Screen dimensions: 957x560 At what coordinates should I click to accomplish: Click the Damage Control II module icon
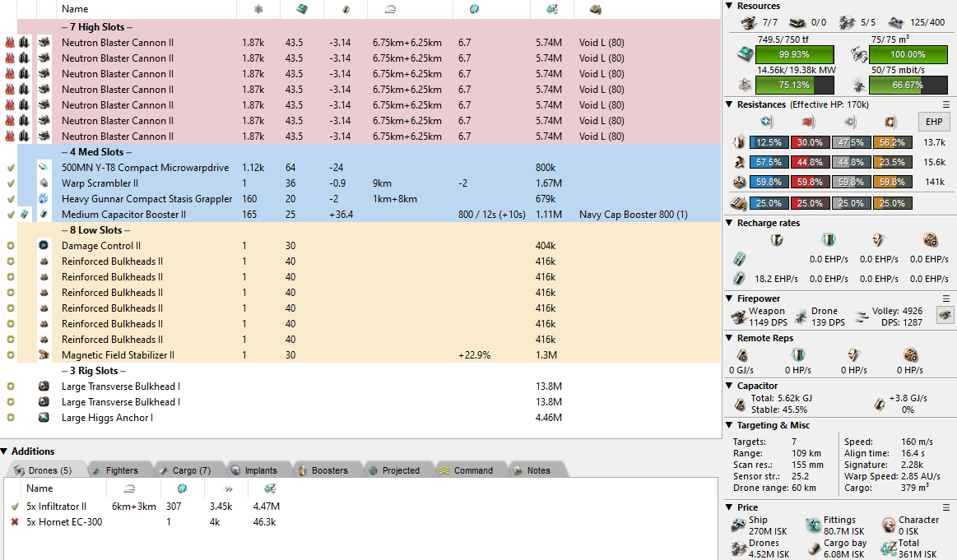[x=44, y=246]
